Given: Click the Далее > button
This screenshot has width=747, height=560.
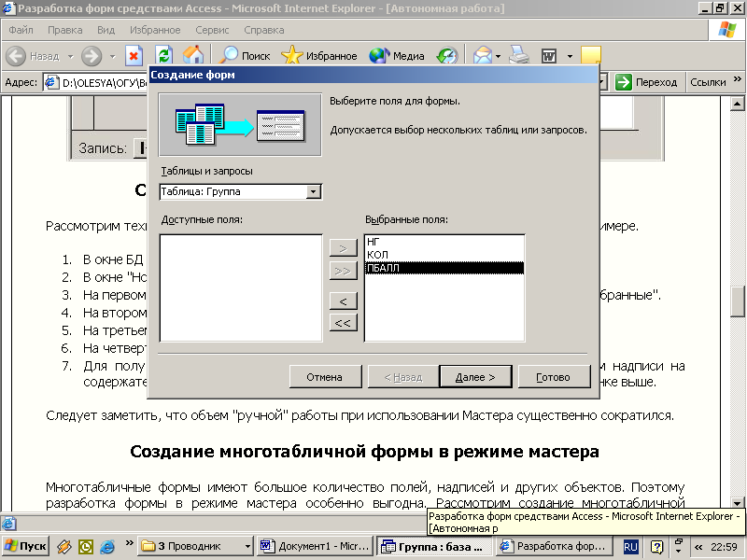Looking at the screenshot, I should (x=475, y=377).
